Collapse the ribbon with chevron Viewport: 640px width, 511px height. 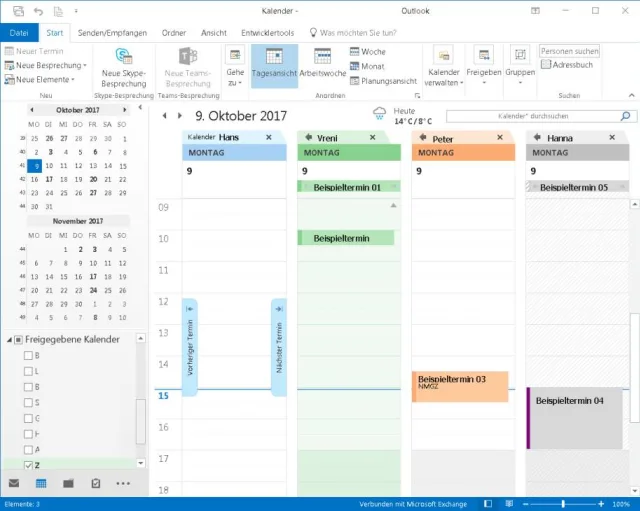(631, 95)
